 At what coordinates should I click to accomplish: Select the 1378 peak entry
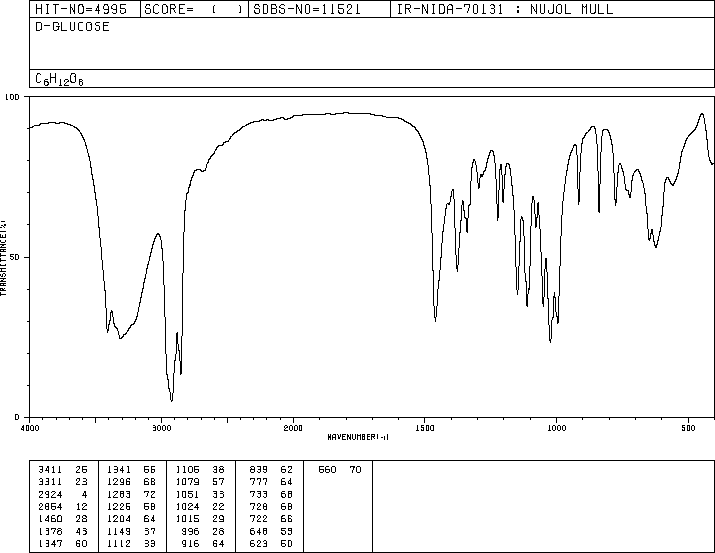click(x=50, y=532)
